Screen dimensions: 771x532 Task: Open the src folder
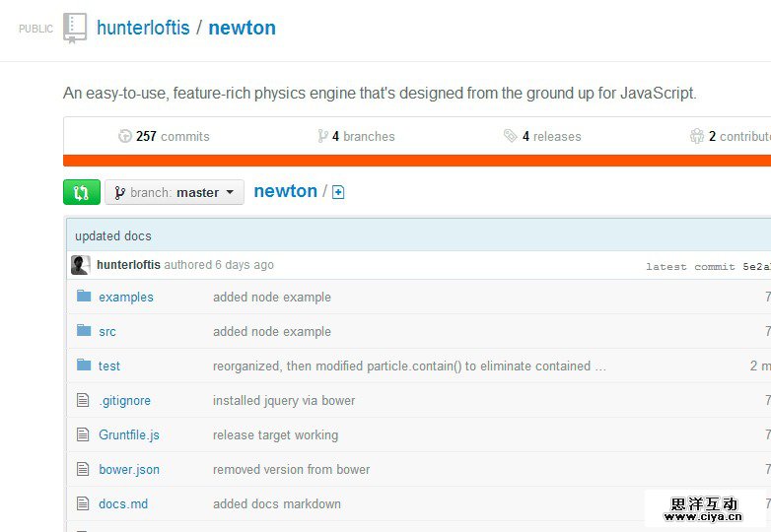click(x=107, y=332)
